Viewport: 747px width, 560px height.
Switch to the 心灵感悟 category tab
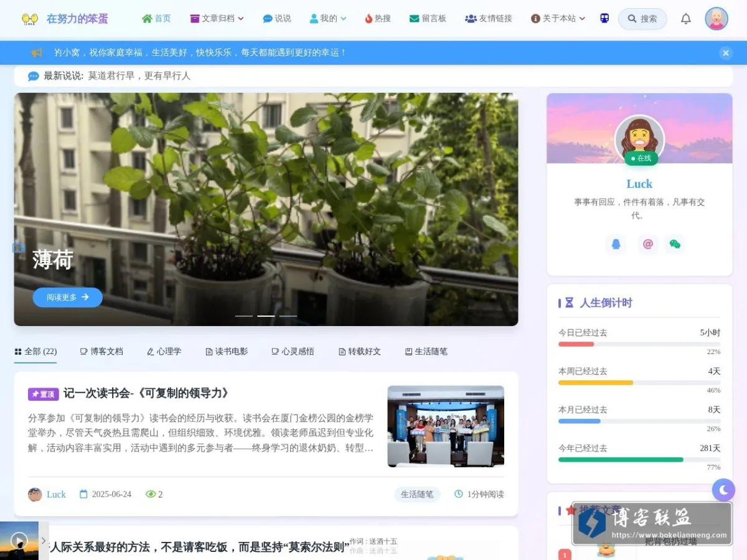click(x=293, y=352)
